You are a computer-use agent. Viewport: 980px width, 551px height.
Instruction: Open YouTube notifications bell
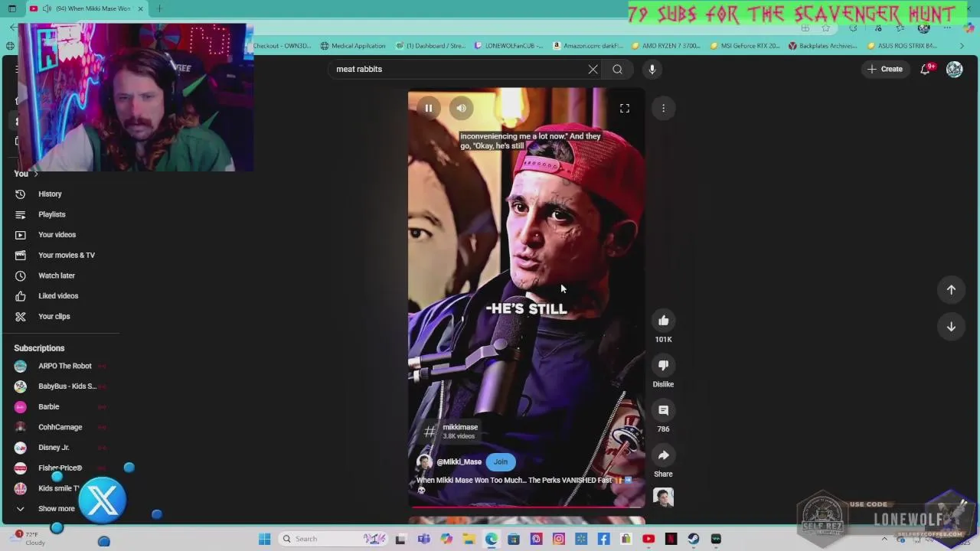pos(926,69)
